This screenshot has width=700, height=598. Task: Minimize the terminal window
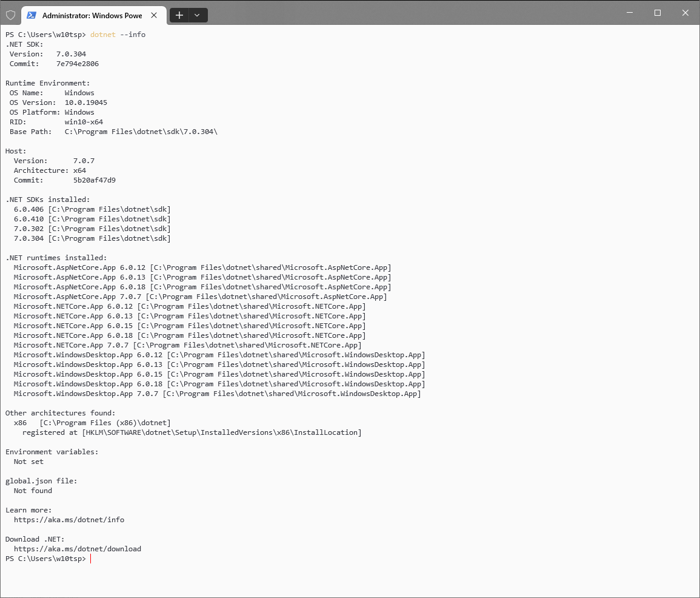coord(630,13)
